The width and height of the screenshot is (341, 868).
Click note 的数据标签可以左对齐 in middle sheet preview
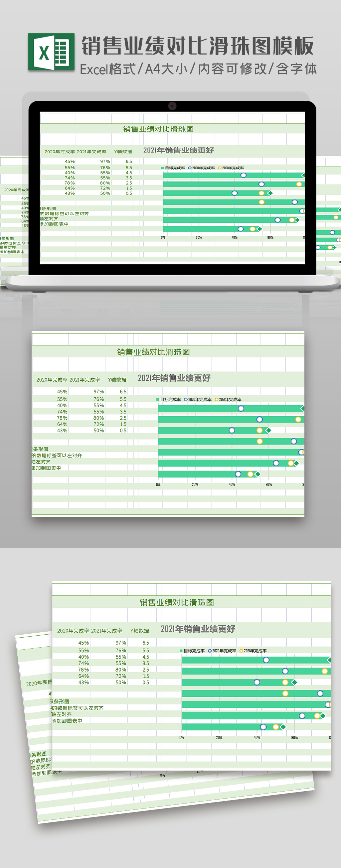[57, 455]
